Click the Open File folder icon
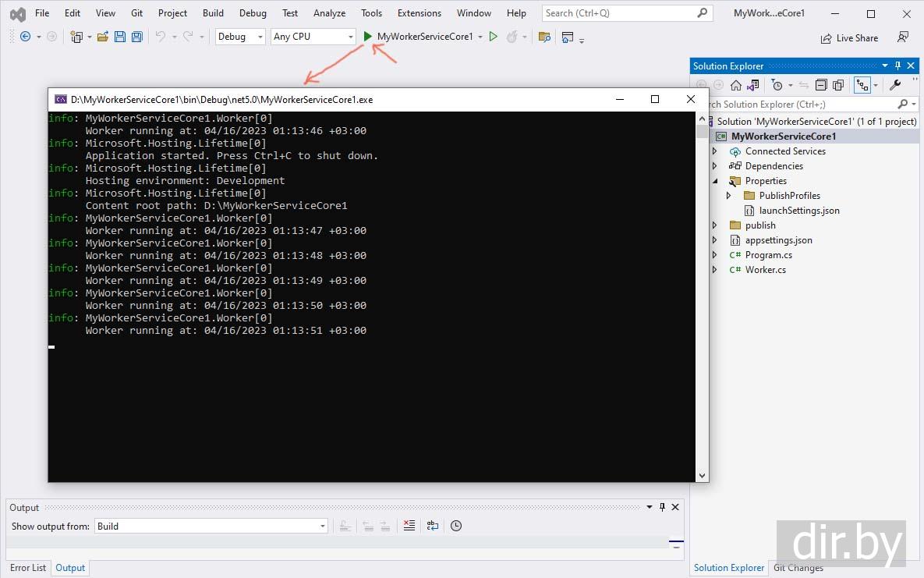The image size is (924, 578). (x=102, y=37)
